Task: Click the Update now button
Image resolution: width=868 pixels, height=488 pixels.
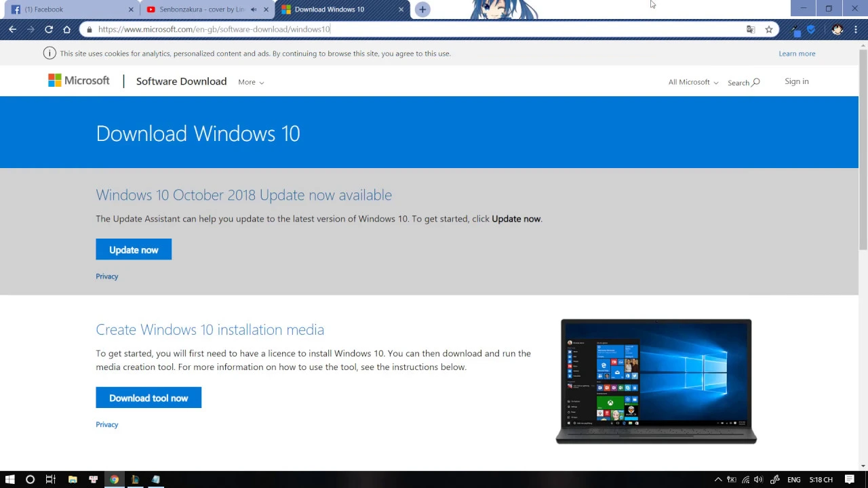Action: pos(134,249)
